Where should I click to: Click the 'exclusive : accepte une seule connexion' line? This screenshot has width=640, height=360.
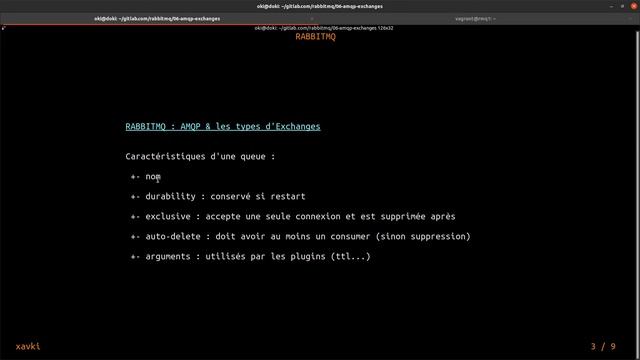click(x=293, y=216)
